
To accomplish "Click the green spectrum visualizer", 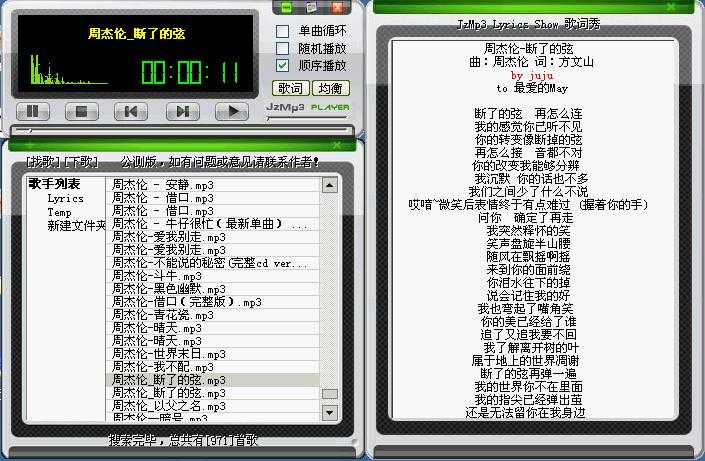I will (68, 70).
